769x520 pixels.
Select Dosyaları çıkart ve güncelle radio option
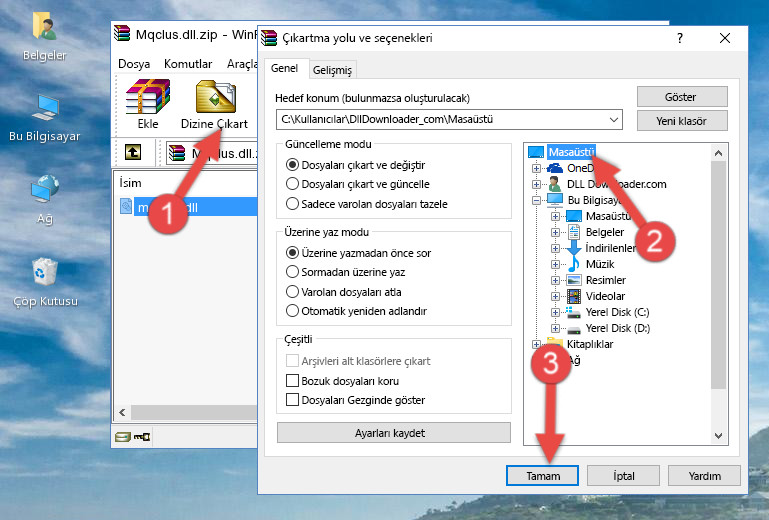point(292,184)
